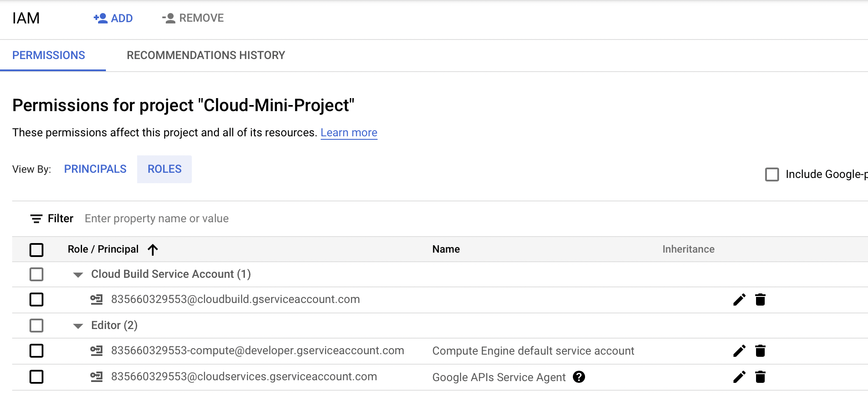Focus the filter property name input
Screen dimensions: 868x395
click(157, 218)
